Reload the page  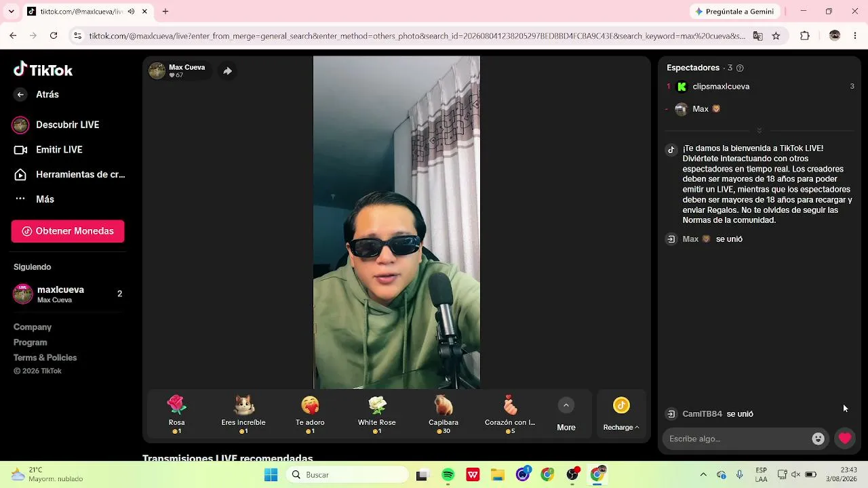pyautogui.click(x=54, y=36)
